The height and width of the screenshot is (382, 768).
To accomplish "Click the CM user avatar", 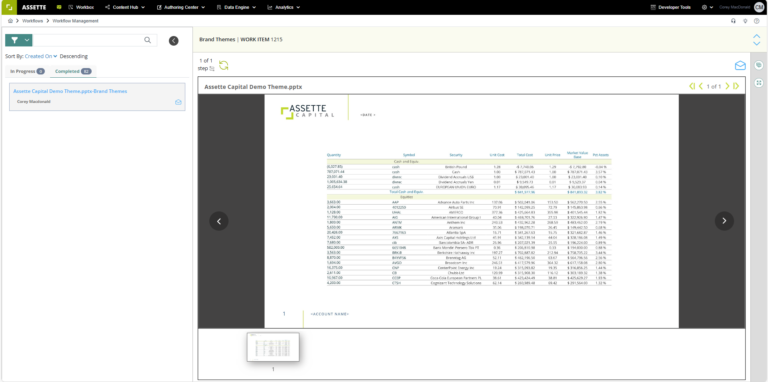I will 759,7.
